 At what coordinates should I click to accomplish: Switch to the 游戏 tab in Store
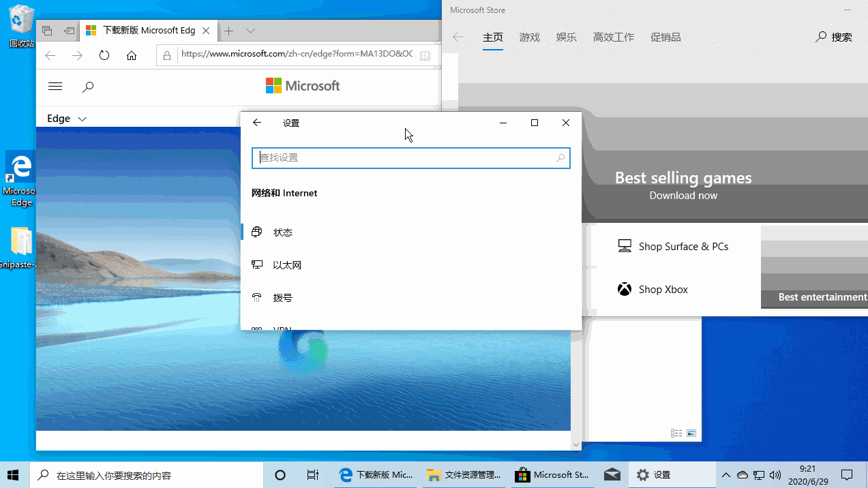point(529,37)
